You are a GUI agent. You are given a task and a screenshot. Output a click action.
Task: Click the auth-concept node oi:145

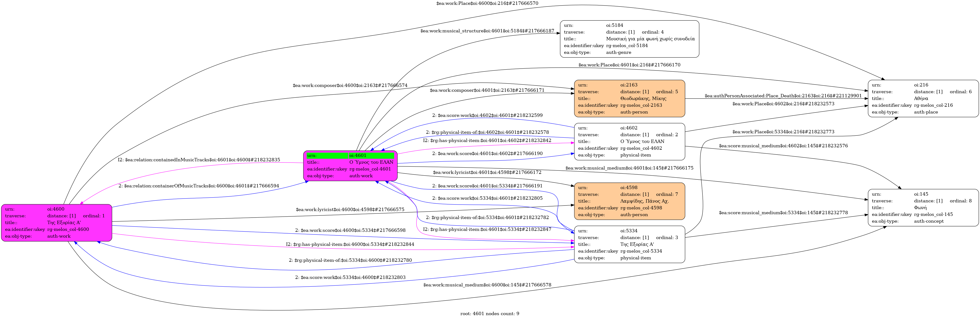tap(923, 208)
